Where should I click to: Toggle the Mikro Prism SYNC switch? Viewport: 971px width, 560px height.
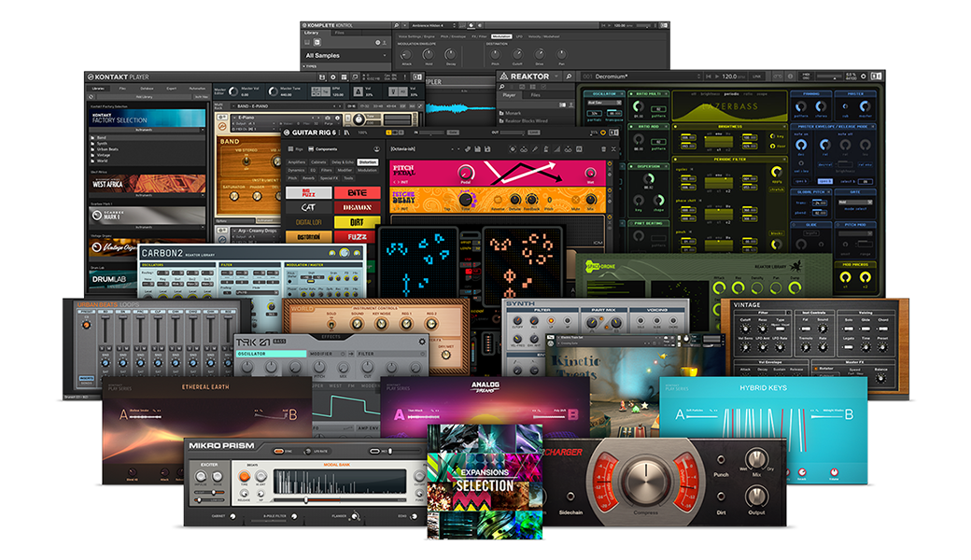click(279, 451)
